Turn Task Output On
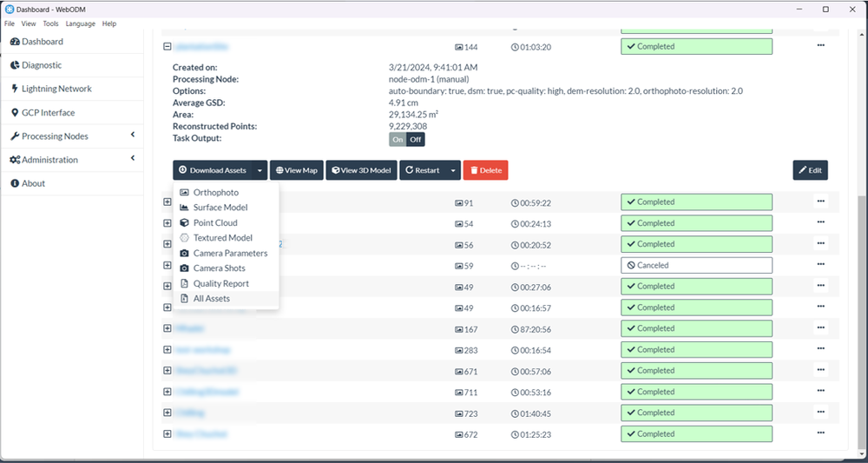 (398, 140)
